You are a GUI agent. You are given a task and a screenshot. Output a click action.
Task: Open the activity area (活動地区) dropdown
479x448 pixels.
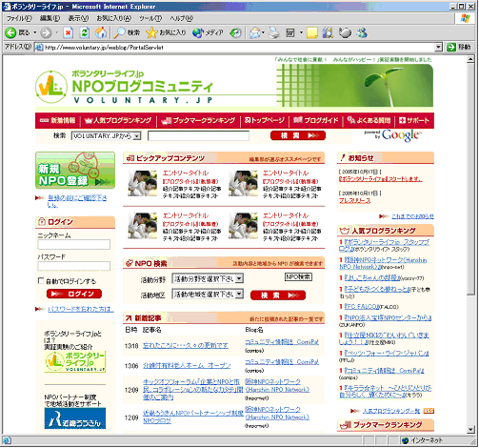pyautogui.click(x=208, y=294)
